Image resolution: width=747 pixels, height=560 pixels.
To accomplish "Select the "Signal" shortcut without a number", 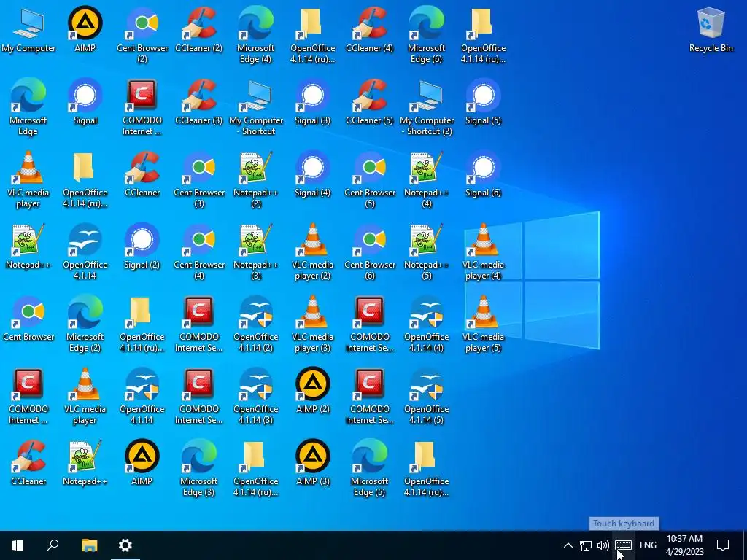I will (85, 102).
